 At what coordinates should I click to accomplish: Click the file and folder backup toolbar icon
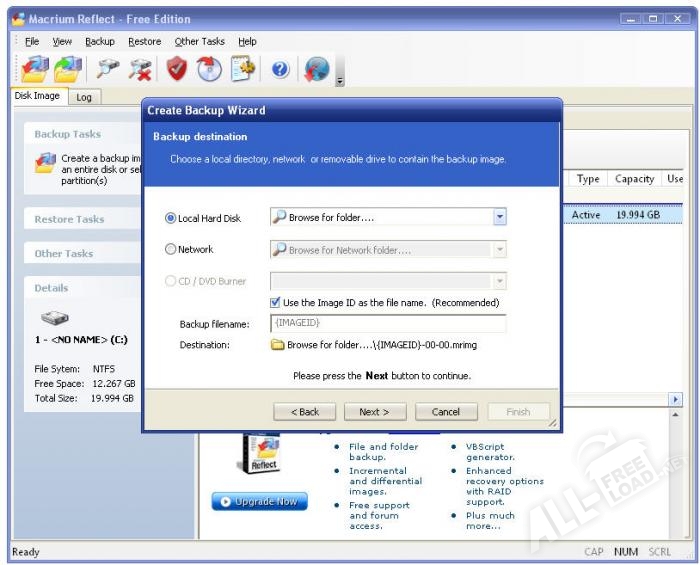point(68,69)
